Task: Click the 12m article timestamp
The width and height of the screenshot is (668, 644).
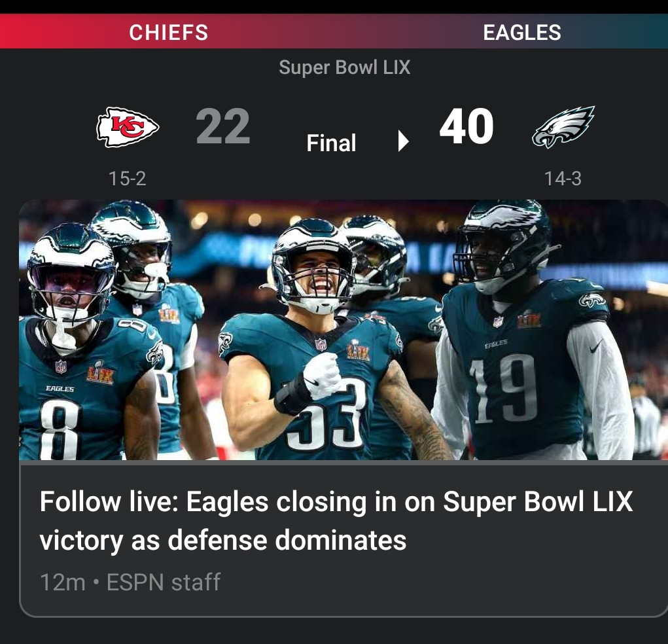Action: pos(63,582)
